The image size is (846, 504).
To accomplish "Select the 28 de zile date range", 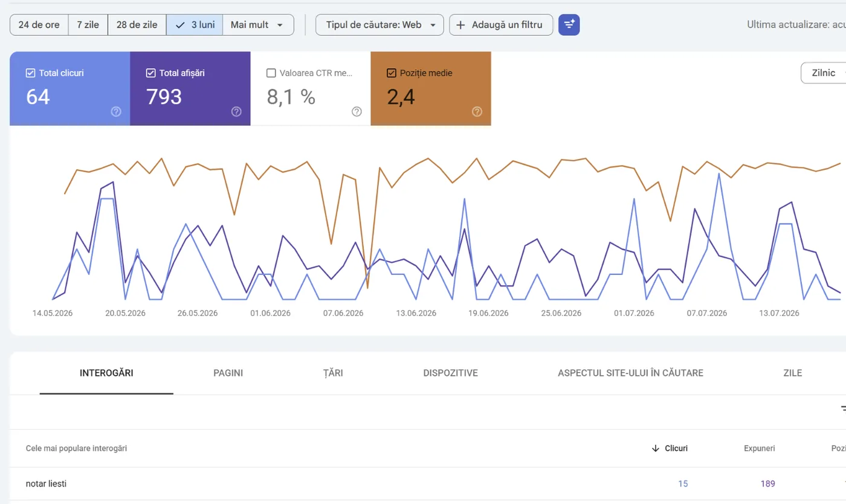I will coord(137,25).
